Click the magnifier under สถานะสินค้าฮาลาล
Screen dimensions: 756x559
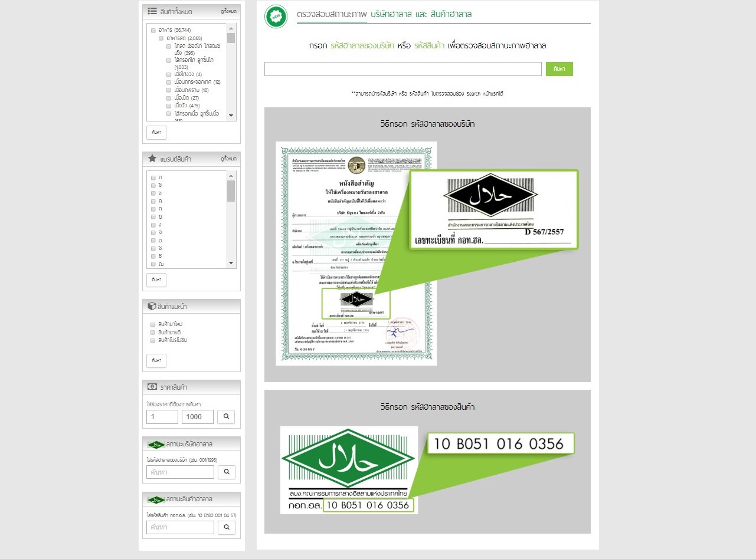pyautogui.click(x=227, y=528)
